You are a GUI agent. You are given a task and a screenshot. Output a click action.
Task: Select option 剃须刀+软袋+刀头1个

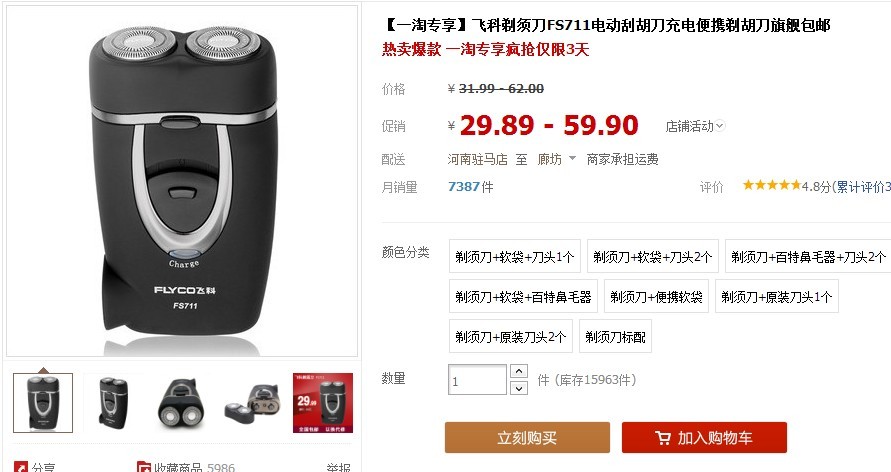515,257
